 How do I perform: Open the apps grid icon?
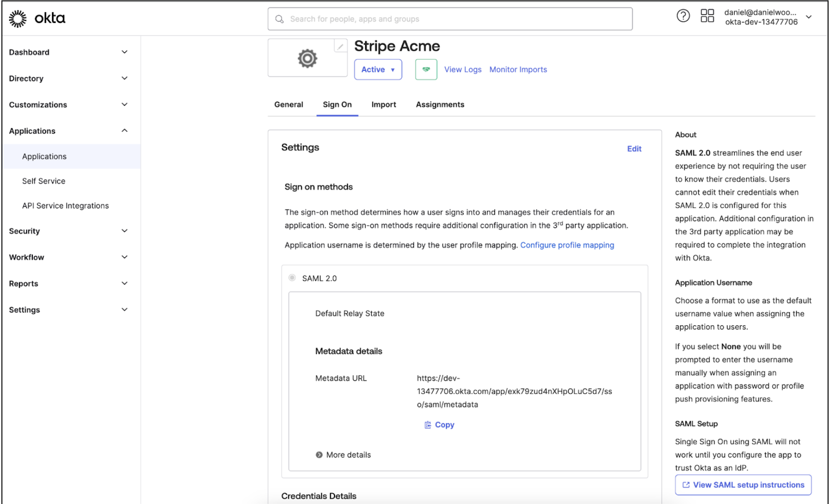[x=707, y=16]
